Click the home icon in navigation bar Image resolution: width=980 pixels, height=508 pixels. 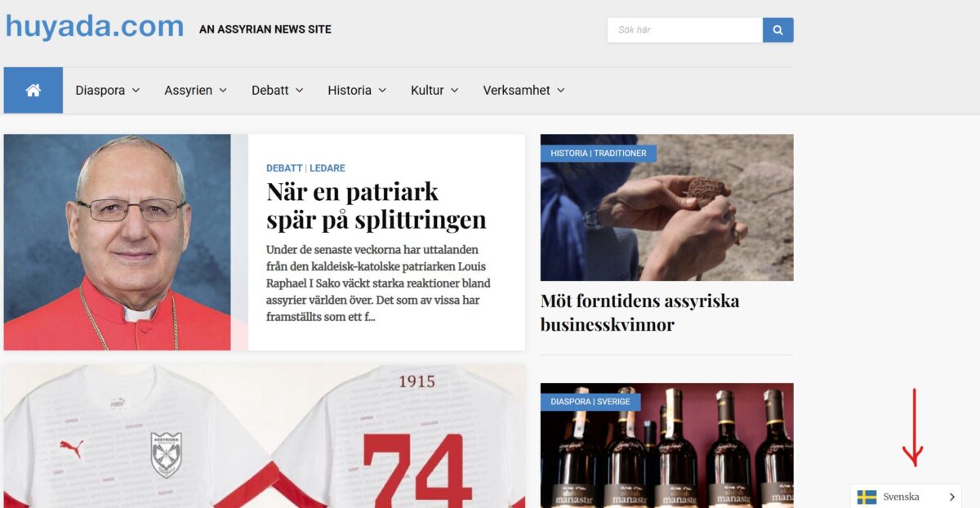tap(33, 90)
